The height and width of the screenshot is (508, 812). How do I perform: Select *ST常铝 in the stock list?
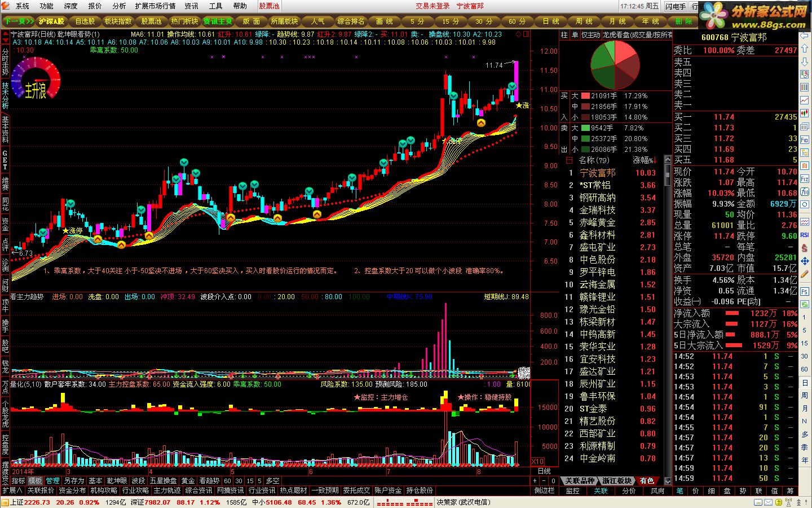point(594,185)
